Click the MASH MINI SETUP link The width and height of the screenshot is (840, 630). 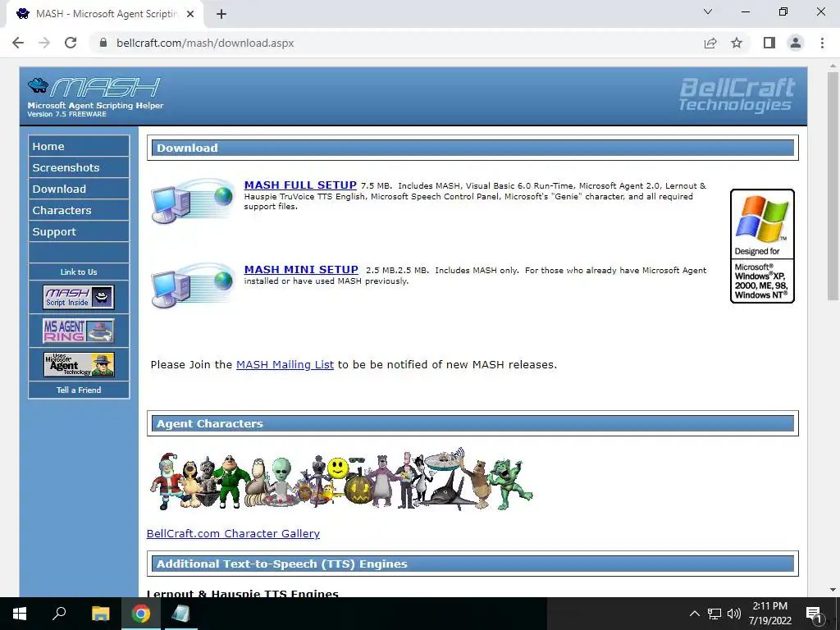[x=301, y=269]
